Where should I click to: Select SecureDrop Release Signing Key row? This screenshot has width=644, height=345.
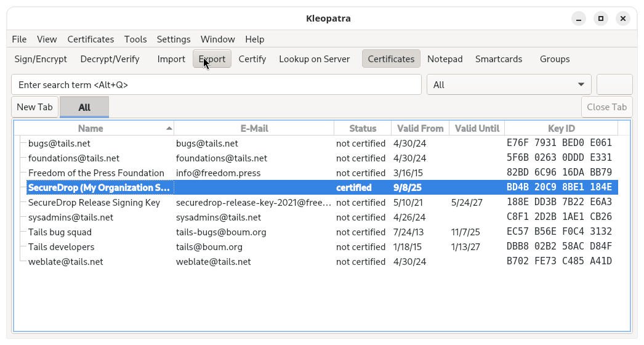pyautogui.click(x=94, y=203)
